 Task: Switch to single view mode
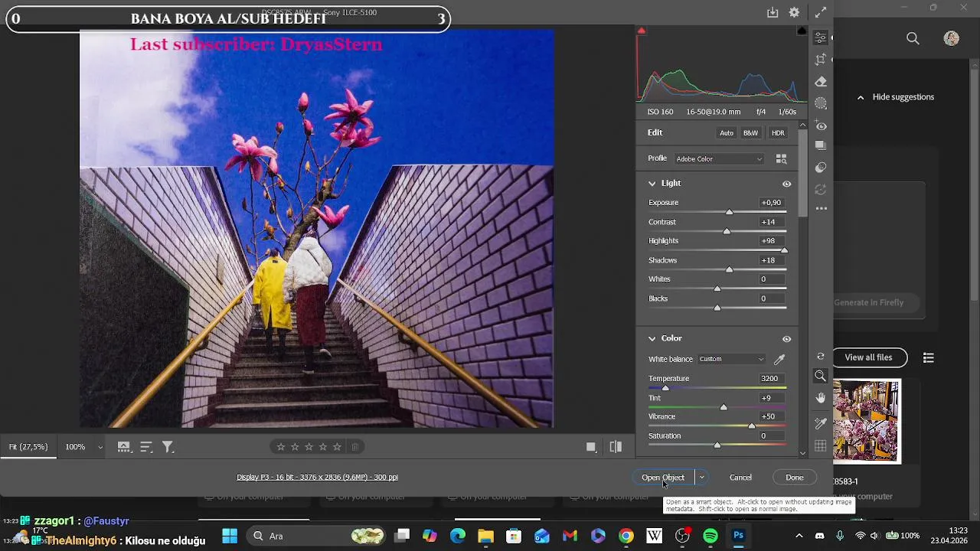pyautogui.click(x=591, y=447)
